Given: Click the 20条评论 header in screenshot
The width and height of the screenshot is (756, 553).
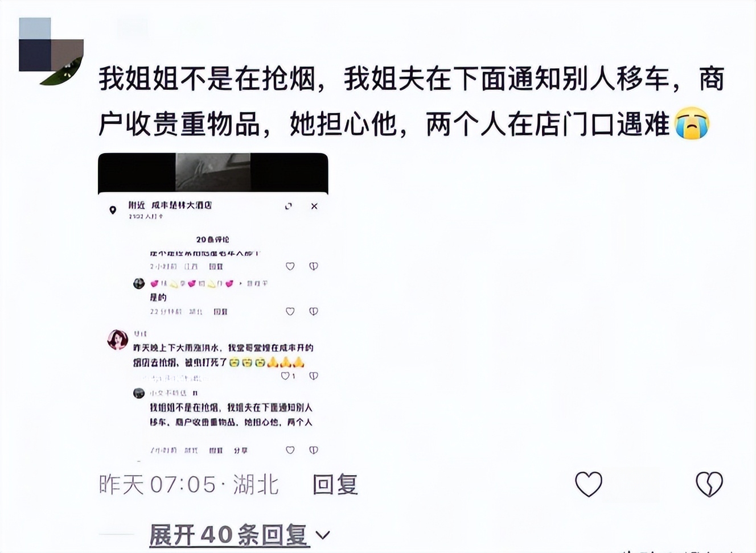Looking at the screenshot, I should pos(213,240).
